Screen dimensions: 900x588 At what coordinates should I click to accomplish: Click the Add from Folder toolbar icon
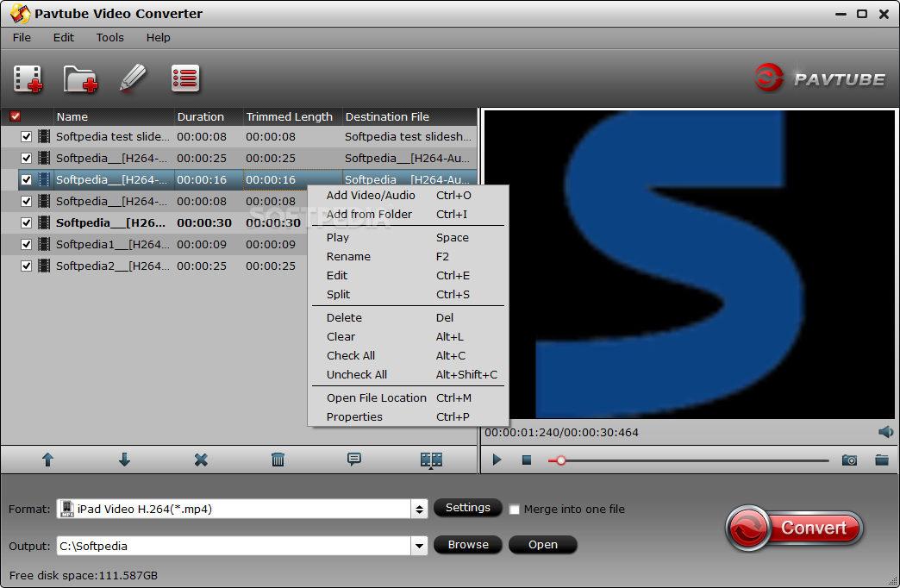(80, 78)
